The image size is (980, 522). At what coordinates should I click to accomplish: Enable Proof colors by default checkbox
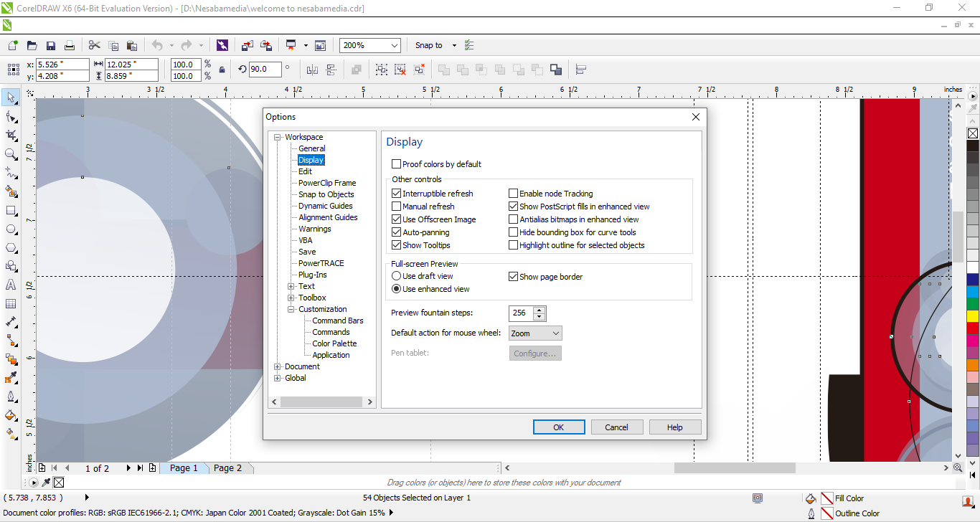pyautogui.click(x=397, y=164)
